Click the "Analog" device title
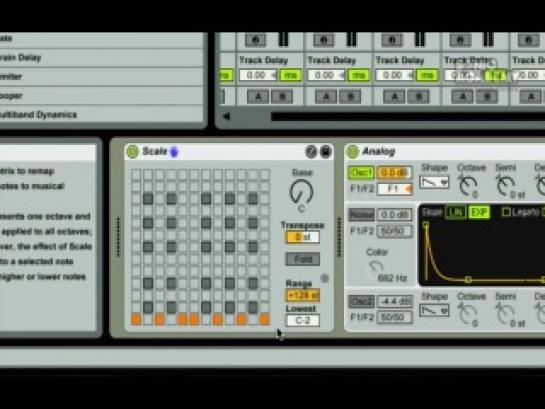This screenshot has width=545, height=409. (x=379, y=152)
